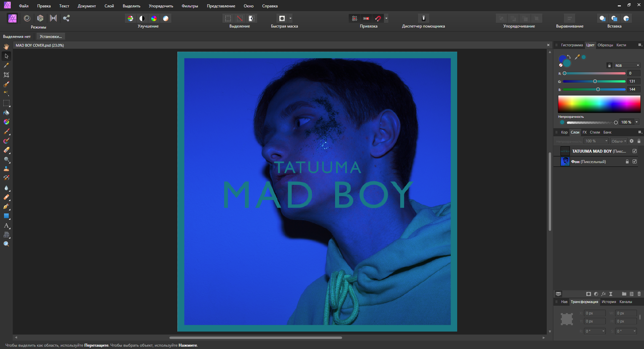Viewport: 644px width, 349px height.
Task: Swap primary and secondary colors
Action: 569,56
